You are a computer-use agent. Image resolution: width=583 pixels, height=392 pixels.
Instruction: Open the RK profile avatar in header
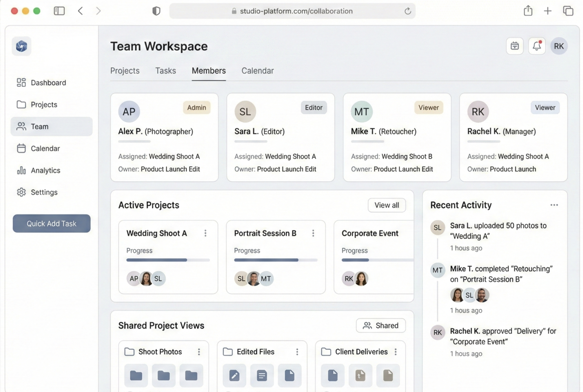tap(559, 46)
